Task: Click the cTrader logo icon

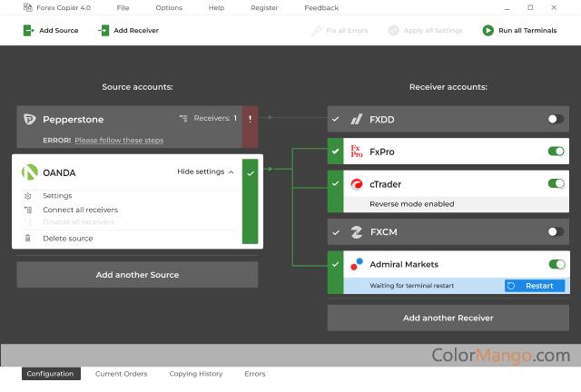Action: click(x=357, y=183)
